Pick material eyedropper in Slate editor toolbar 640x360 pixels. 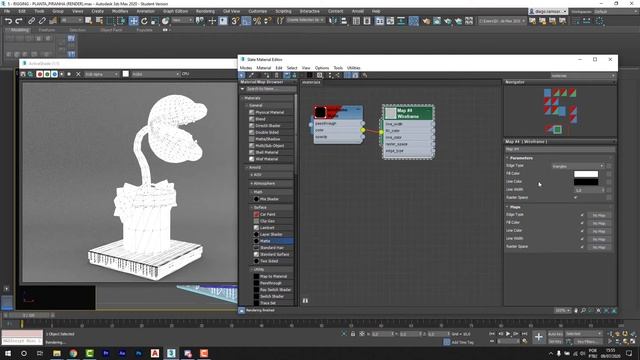(251, 75)
